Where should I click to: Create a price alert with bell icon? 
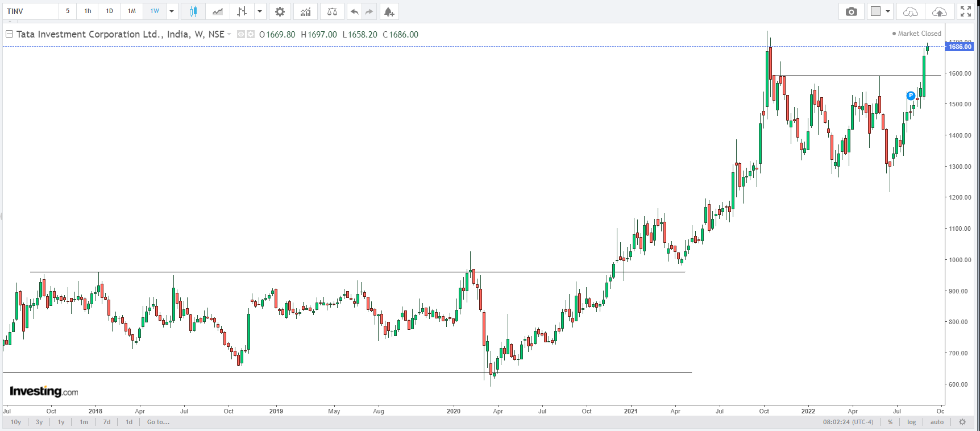(389, 11)
